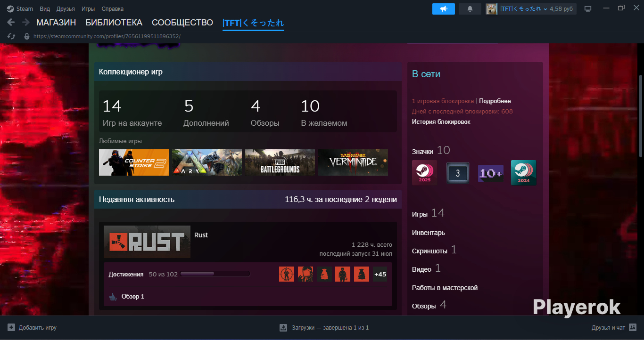This screenshot has height=340, width=644.
Task: Open the PUBG Battlegrounds thumbnail
Action: coord(280,162)
